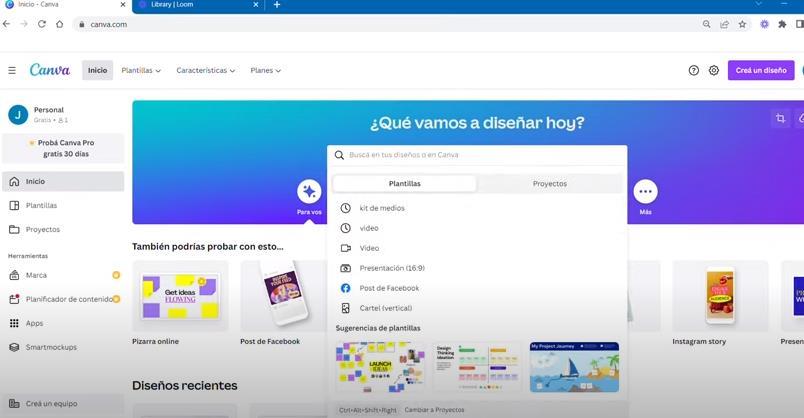Click the Creá un diseño button
The height and width of the screenshot is (418, 804).
tap(761, 70)
